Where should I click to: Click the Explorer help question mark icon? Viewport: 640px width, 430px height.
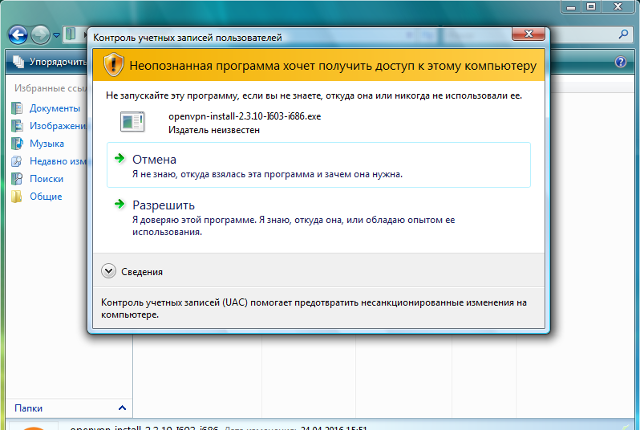[x=620, y=62]
